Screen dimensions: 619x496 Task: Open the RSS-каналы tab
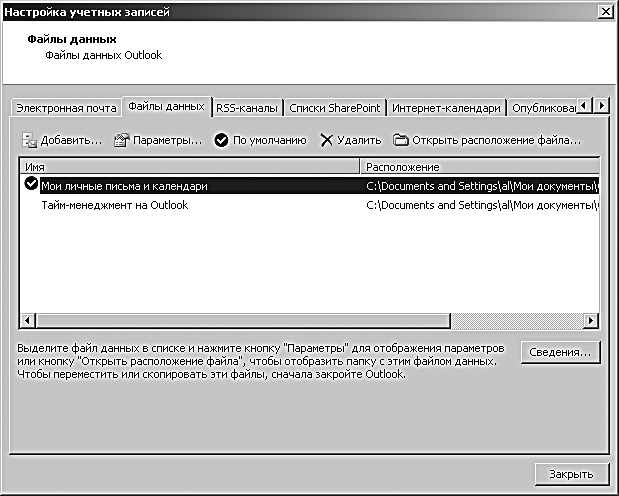click(x=247, y=108)
